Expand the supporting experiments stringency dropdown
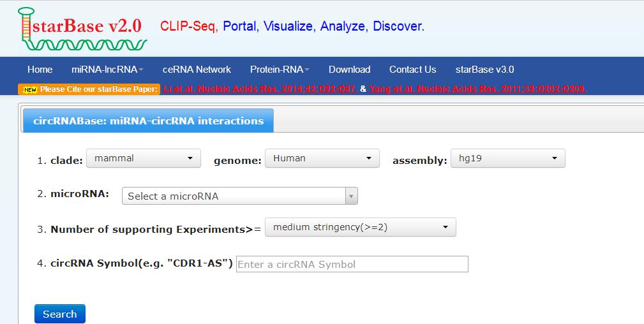The image size is (644, 324). pyautogui.click(x=360, y=227)
